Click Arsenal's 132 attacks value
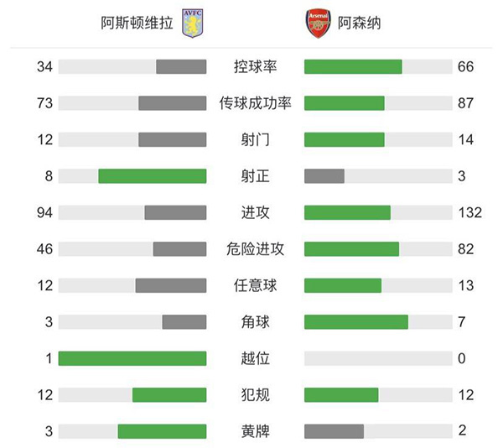Screen dimensions: 503x448 coord(469,212)
